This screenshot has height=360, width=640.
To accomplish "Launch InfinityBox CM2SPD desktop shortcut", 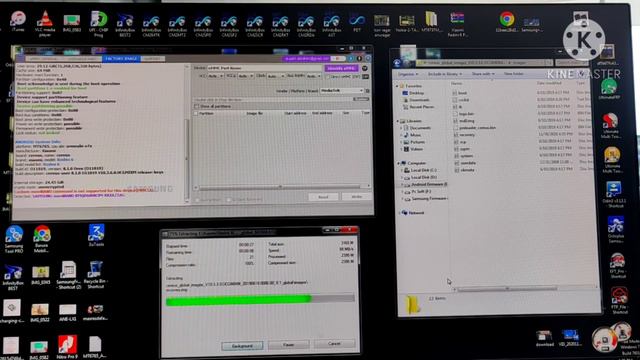I will [x=203, y=26].
